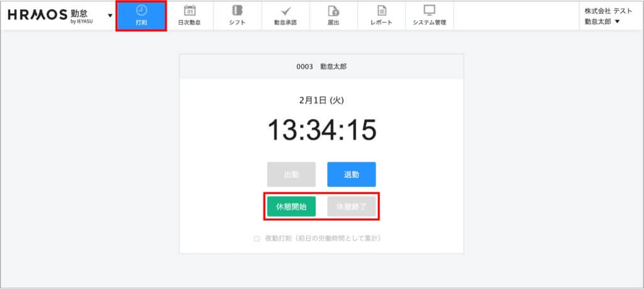The image size is (644, 289).
Task: Expand the dropdown arrow beside HRMOS logo
Action: coord(110,16)
